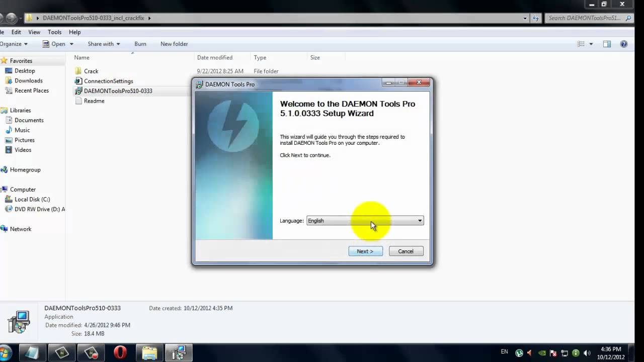Viewport: 644px width, 362px height.
Task: Click the green info tray icon
Action: pos(576,353)
